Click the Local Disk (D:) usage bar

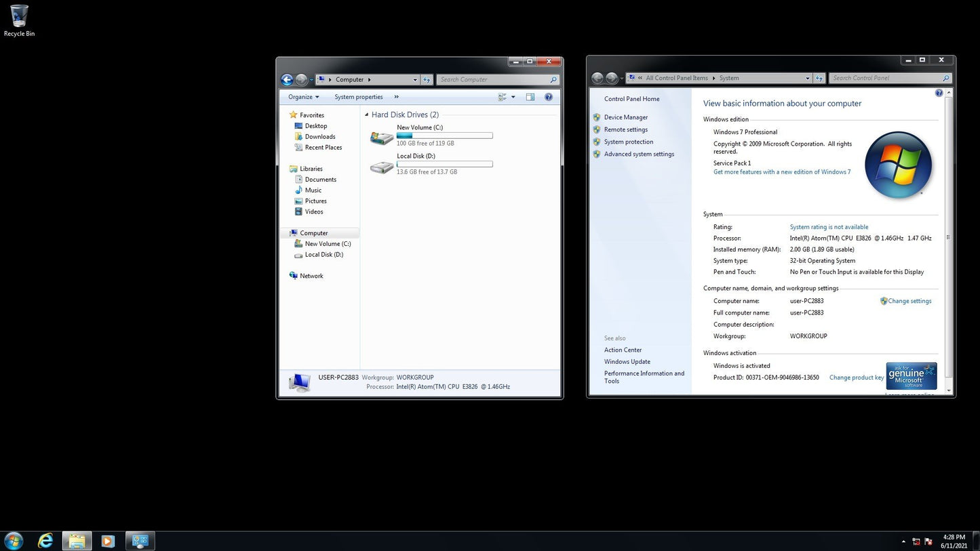click(445, 164)
